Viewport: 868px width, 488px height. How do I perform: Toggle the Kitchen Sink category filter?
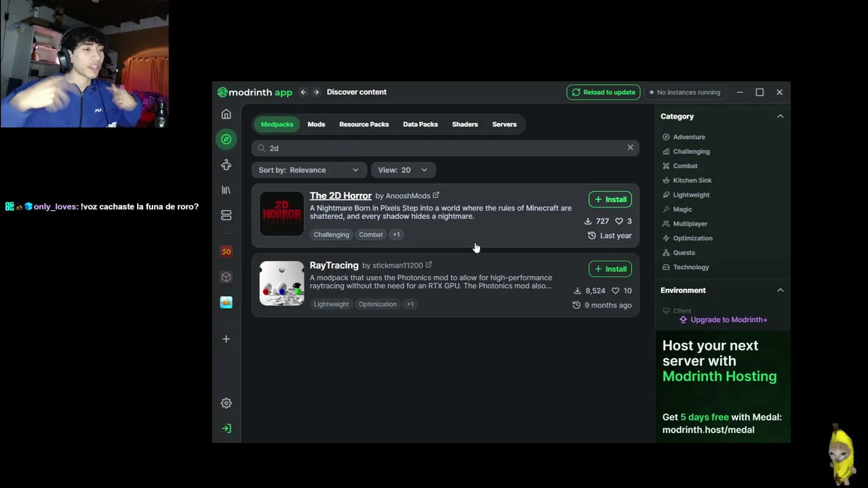point(687,180)
